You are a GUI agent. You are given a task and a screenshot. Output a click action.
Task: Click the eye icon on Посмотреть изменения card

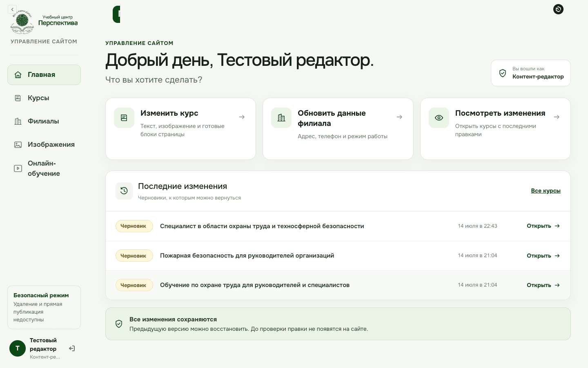(x=439, y=118)
